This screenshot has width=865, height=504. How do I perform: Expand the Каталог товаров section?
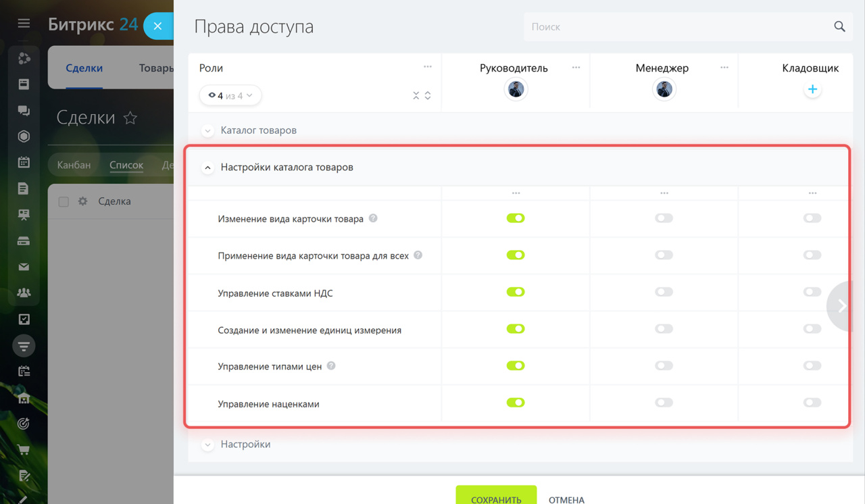(x=207, y=130)
